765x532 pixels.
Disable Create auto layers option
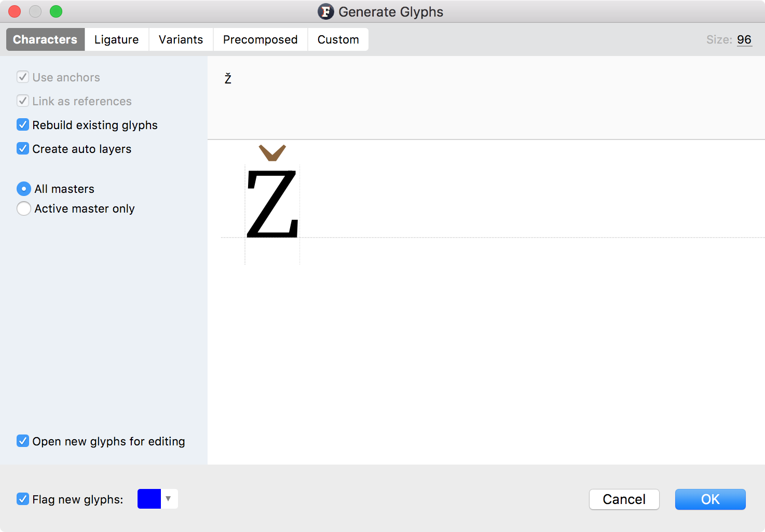(x=23, y=148)
